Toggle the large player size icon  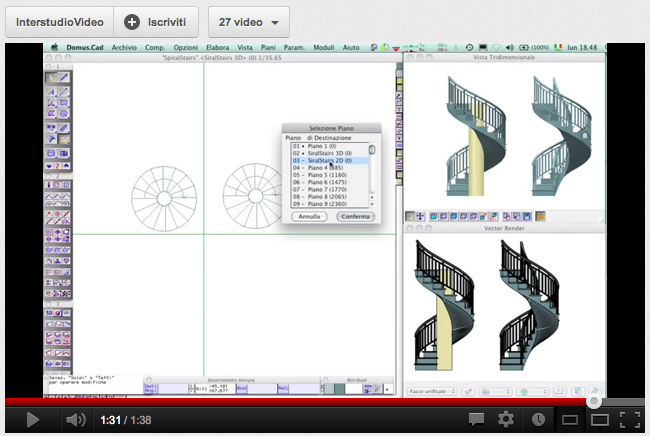(x=599, y=419)
